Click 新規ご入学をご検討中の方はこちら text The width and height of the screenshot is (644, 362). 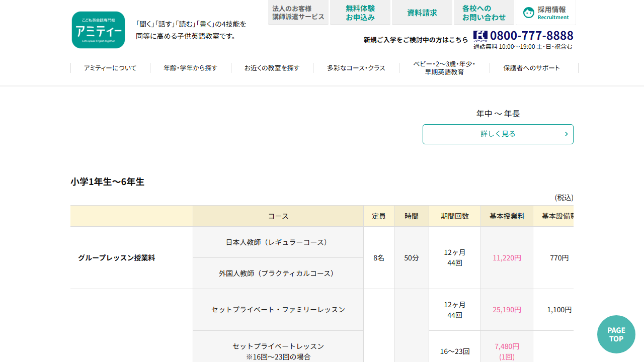[416, 40]
